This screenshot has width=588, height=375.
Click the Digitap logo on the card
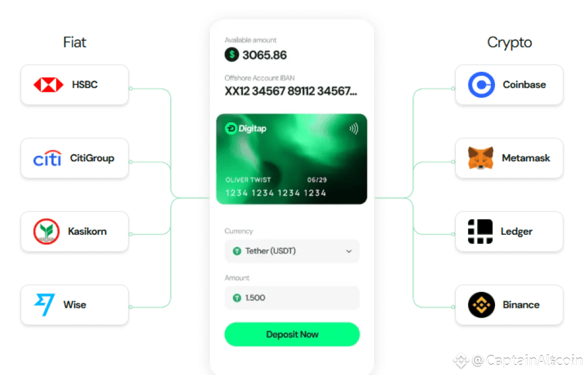(246, 129)
